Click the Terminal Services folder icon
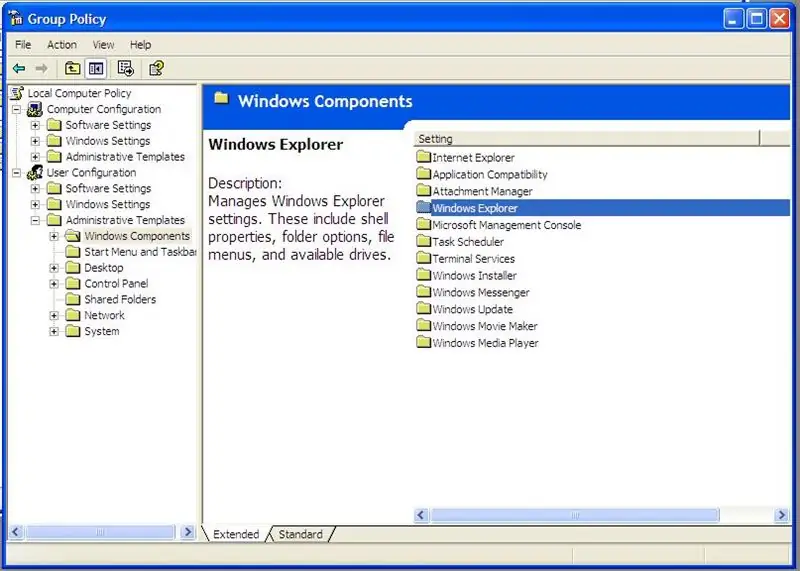This screenshot has height=571, width=800. coord(423,258)
